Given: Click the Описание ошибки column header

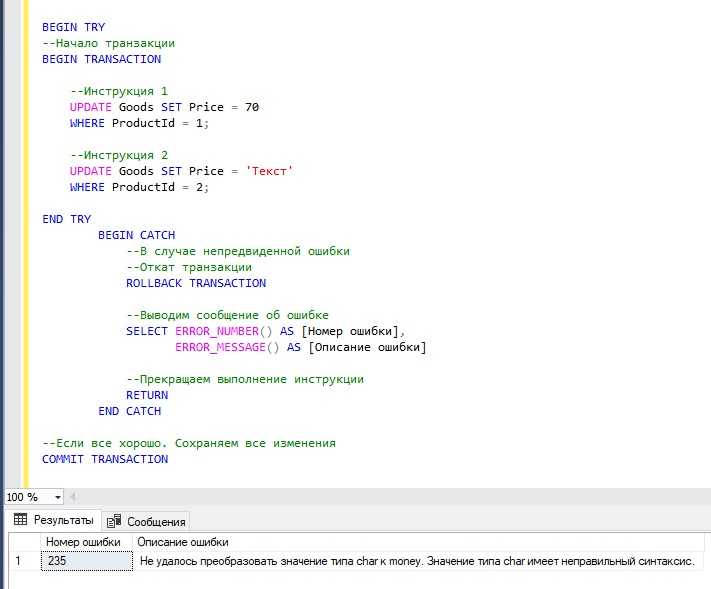Looking at the screenshot, I should pos(182,542).
